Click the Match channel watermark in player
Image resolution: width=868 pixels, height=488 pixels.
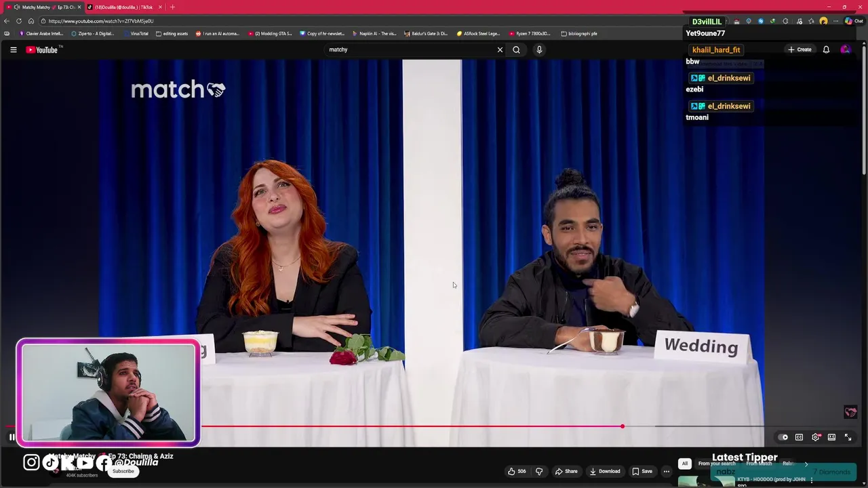click(850, 412)
